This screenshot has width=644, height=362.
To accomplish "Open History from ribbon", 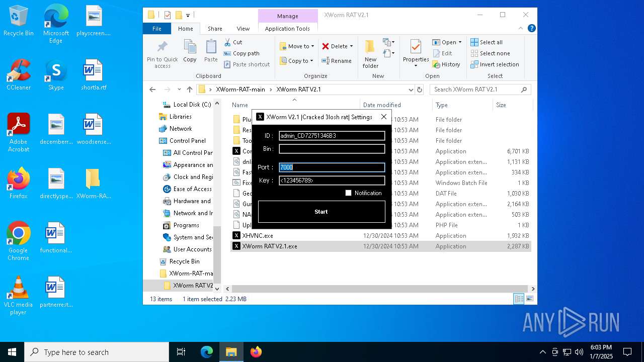I will click(446, 64).
